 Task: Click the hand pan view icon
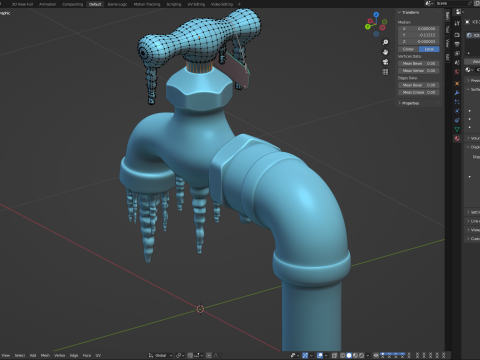(385, 52)
